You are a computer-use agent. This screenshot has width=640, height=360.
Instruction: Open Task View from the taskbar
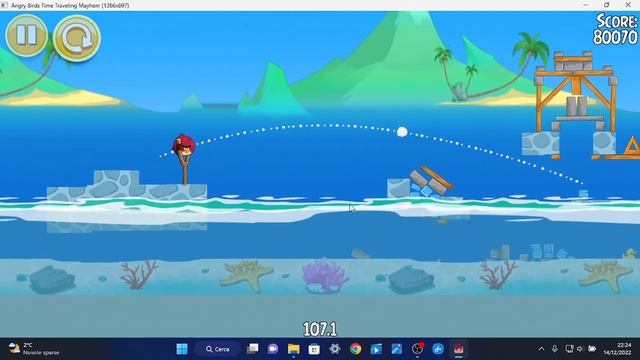(253, 349)
